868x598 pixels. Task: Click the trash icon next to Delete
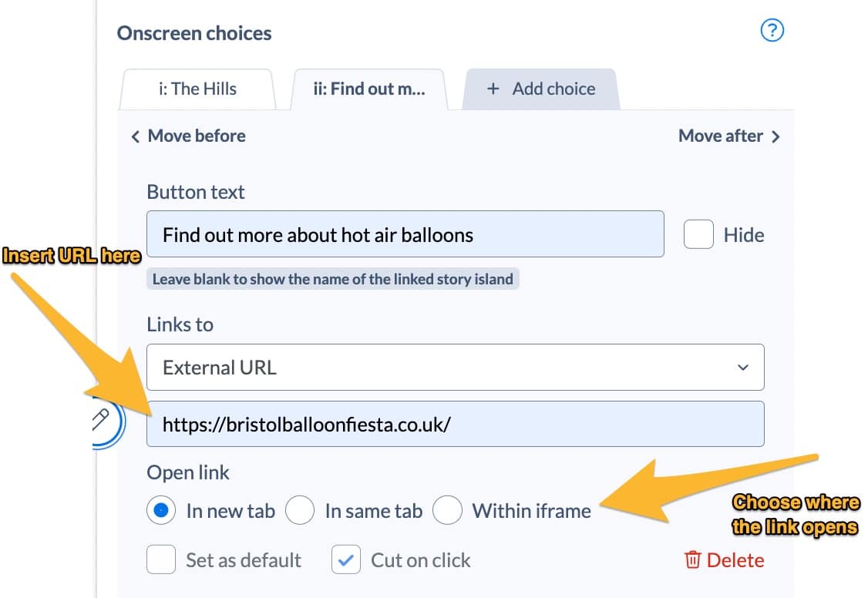coord(692,559)
